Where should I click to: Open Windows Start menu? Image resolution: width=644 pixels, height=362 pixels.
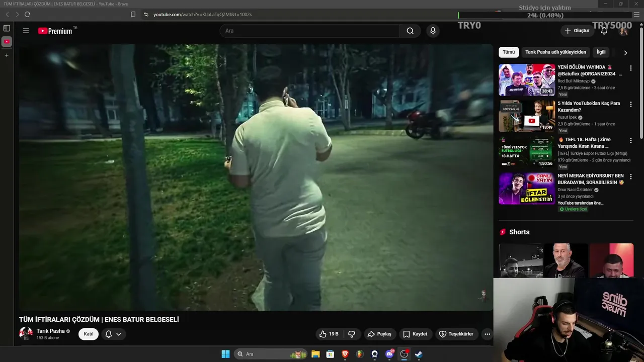(225, 354)
